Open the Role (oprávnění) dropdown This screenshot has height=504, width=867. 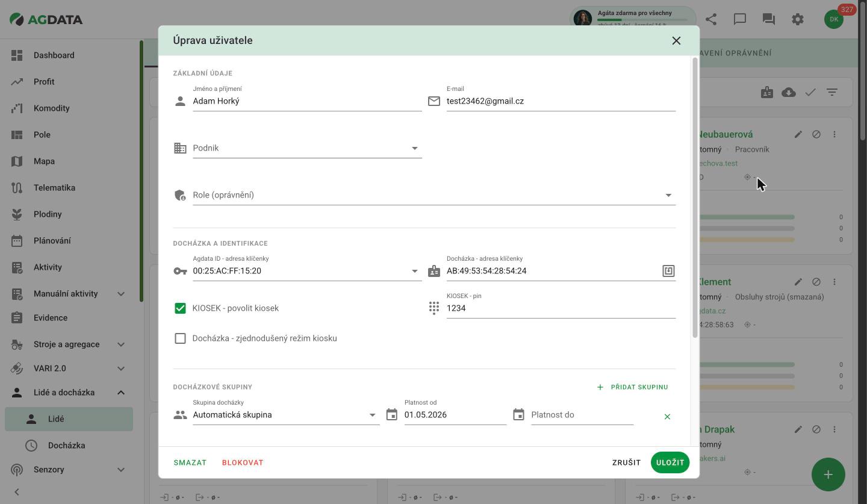point(434,195)
